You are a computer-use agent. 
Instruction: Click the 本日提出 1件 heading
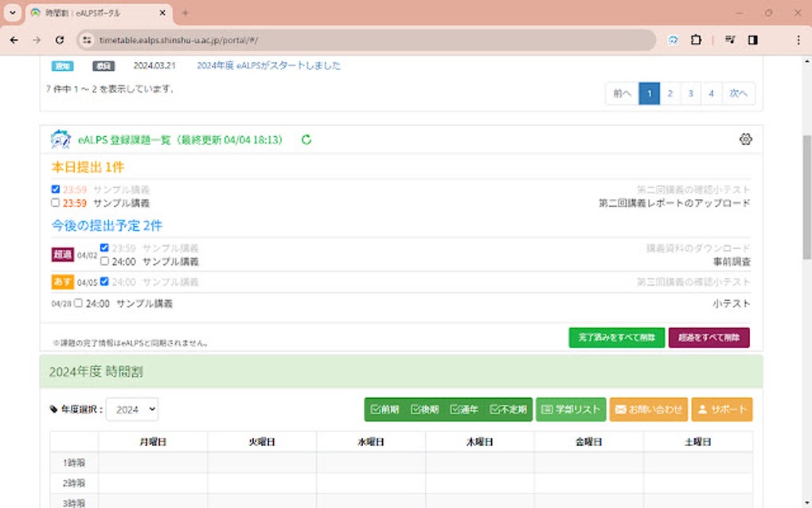[x=88, y=167]
